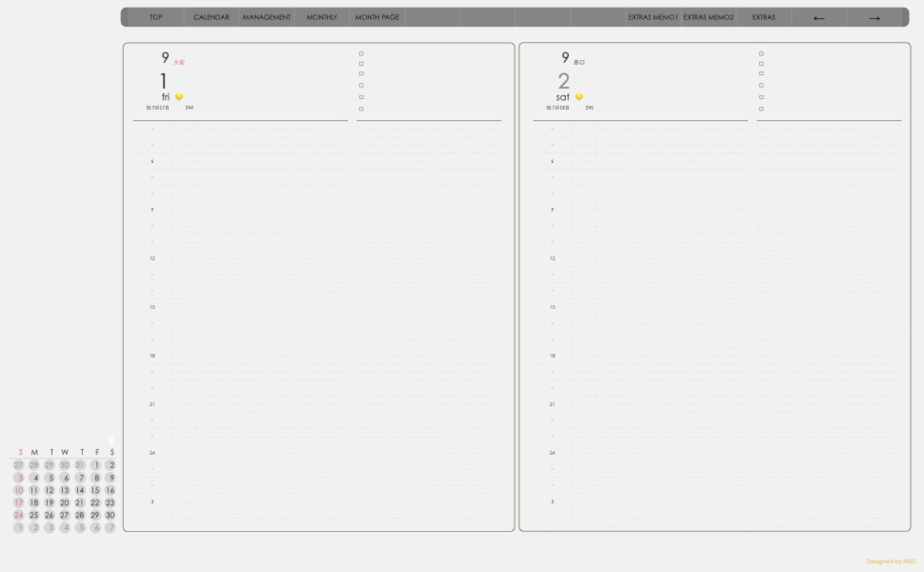
Task: Click the 12 hour label on the fri page
Action: tap(152, 259)
